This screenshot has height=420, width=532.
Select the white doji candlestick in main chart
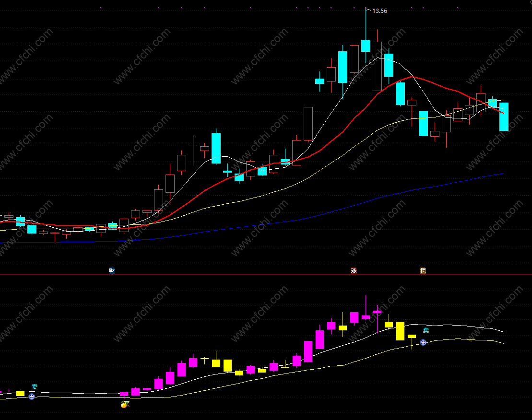click(193, 150)
